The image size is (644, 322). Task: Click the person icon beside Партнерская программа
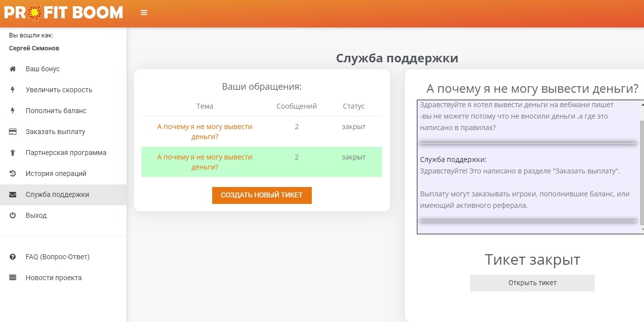pos(13,153)
